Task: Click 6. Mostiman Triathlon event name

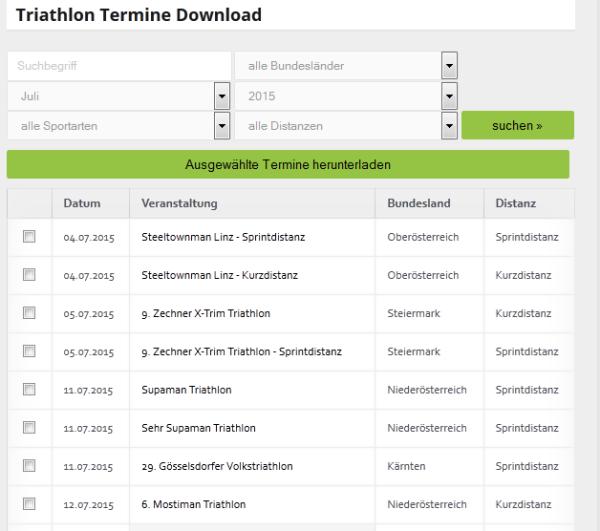Action: pyautogui.click(x=193, y=504)
